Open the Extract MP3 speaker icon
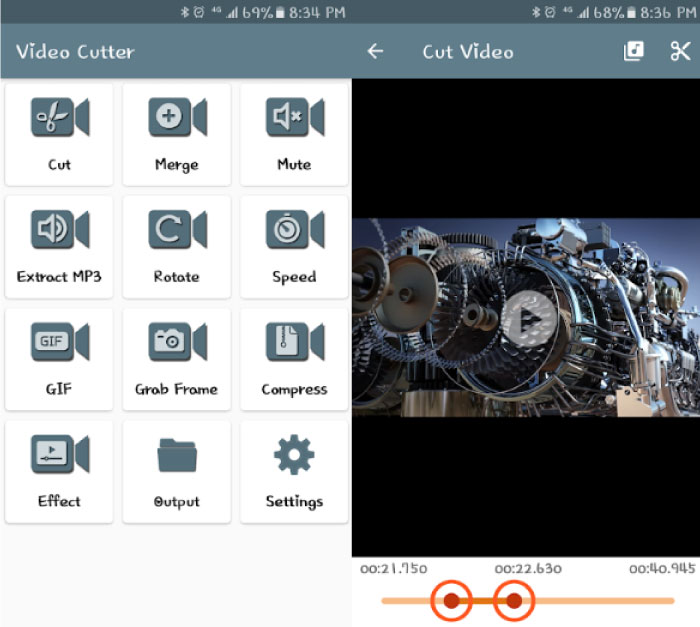 coord(60,229)
